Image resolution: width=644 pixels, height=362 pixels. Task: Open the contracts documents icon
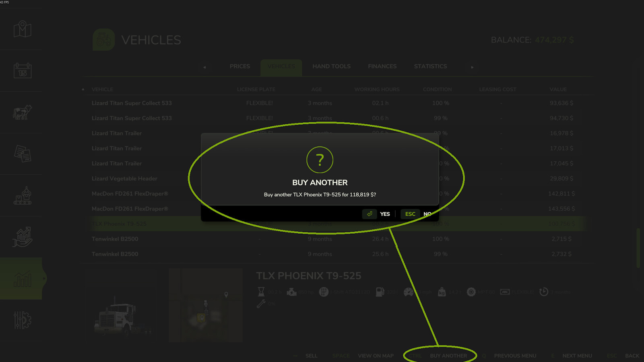click(x=23, y=154)
